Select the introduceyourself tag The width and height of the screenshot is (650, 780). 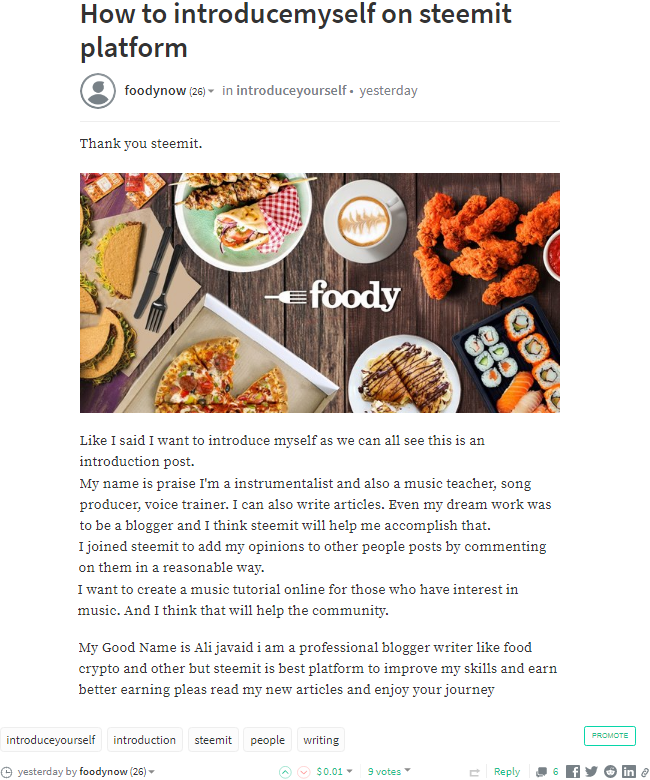[51, 740]
